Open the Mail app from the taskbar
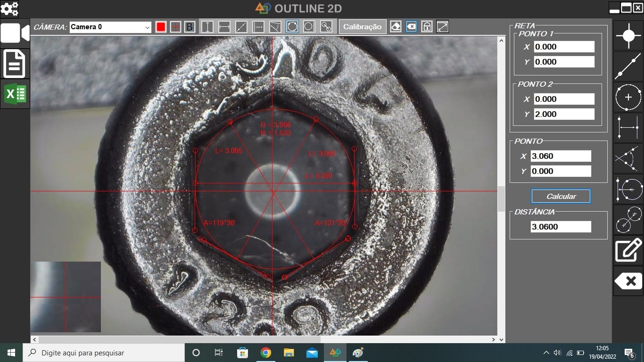 tap(312, 353)
